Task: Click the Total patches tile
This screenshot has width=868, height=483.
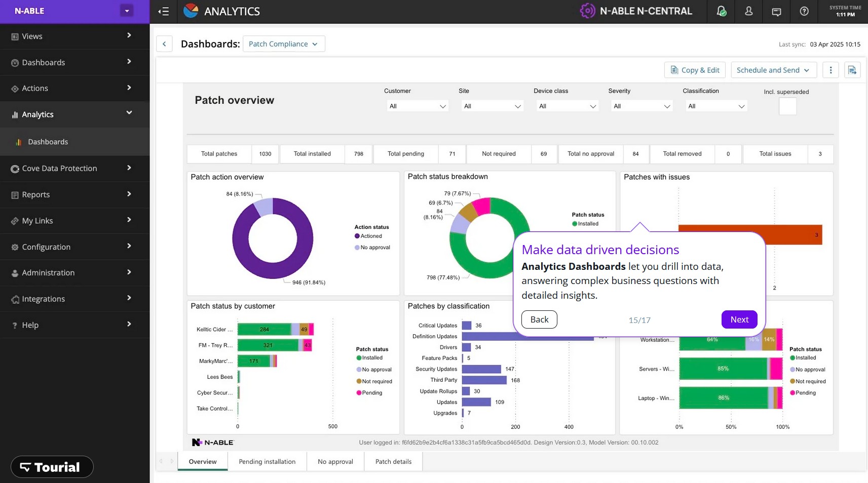Action: tap(233, 154)
